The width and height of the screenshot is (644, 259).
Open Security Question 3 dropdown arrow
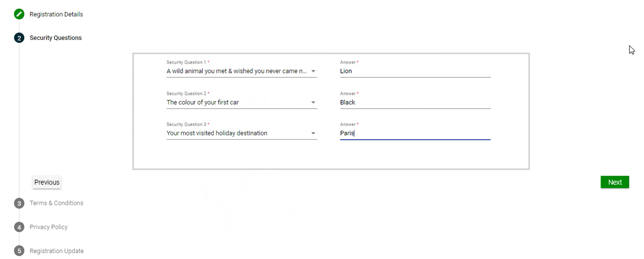pos(313,133)
